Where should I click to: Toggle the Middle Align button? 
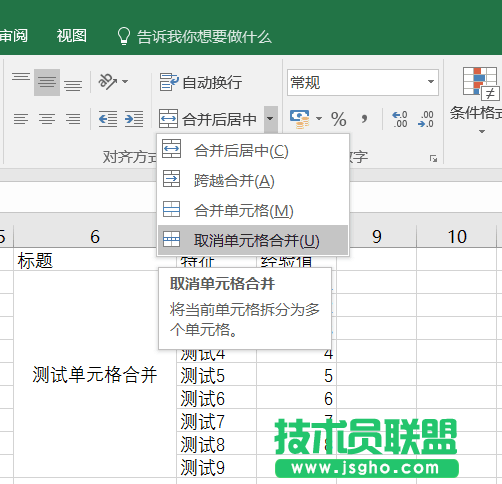tap(47, 82)
